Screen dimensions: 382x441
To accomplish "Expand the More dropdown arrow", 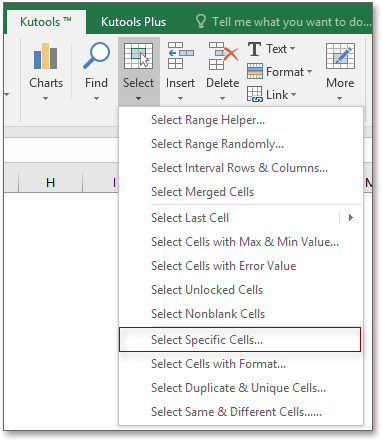I will [x=339, y=99].
